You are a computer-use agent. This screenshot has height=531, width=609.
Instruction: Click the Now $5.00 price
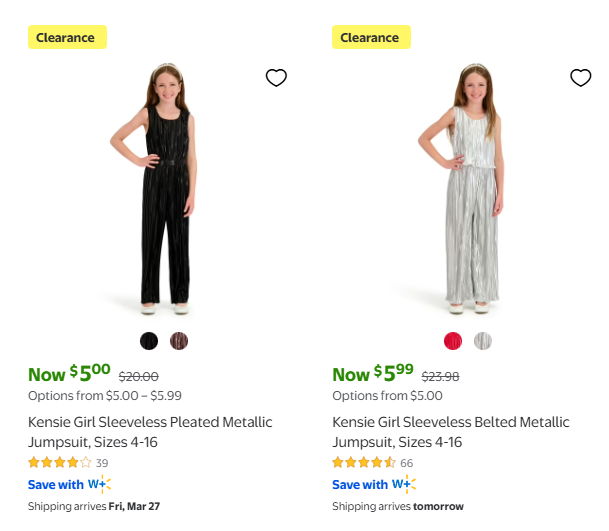[x=70, y=374]
